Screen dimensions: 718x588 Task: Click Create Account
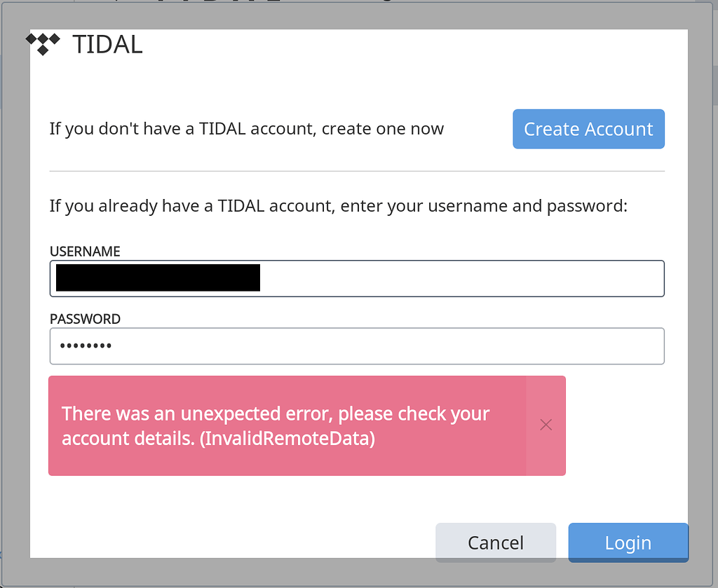coord(588,129)
